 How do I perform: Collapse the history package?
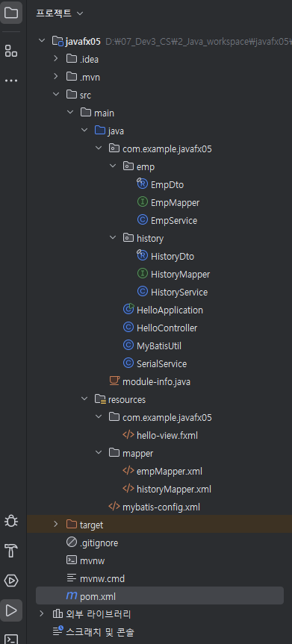[x=113, y=238]
